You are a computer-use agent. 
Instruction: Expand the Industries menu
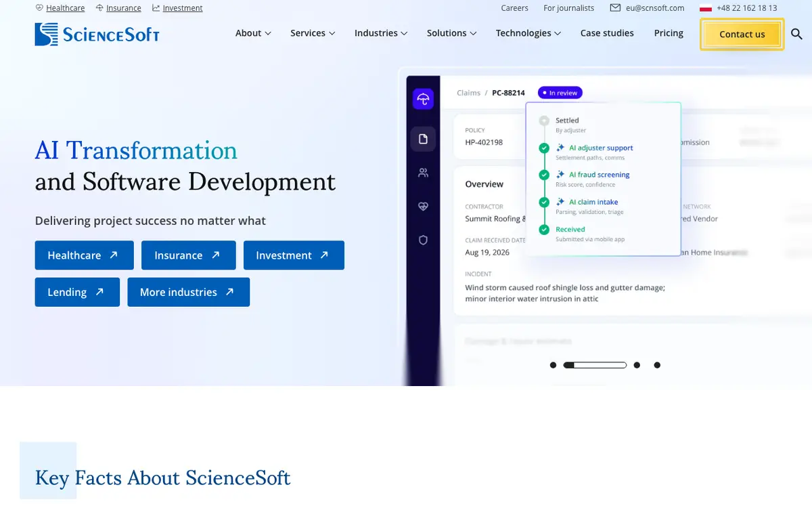[381, 33]
